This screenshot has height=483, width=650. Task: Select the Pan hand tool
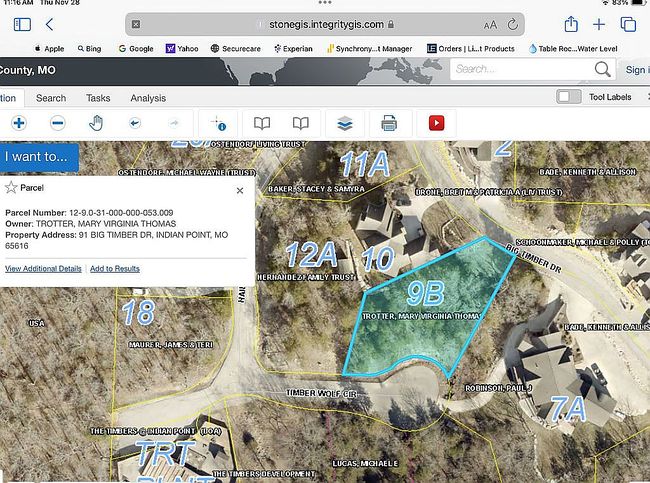[96, 123]
